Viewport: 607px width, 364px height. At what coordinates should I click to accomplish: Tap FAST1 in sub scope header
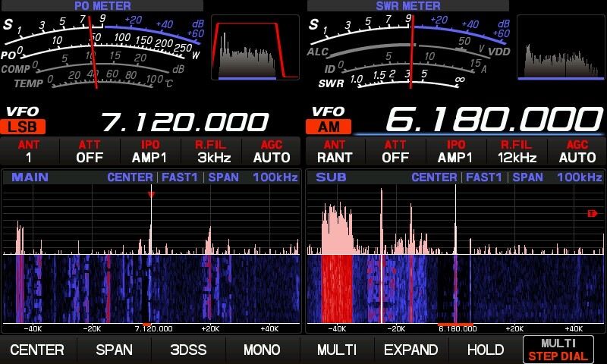(x=484, y=177)
